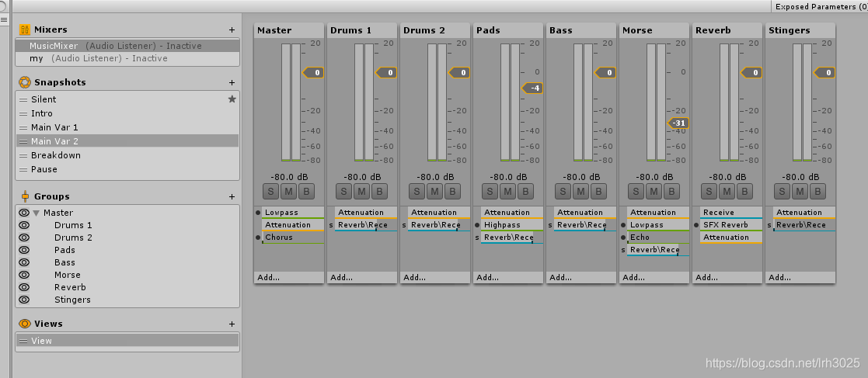Open Add effect menu on Bass strip
868x378 pixels.
pyautogui.click(x=581, y=277)
